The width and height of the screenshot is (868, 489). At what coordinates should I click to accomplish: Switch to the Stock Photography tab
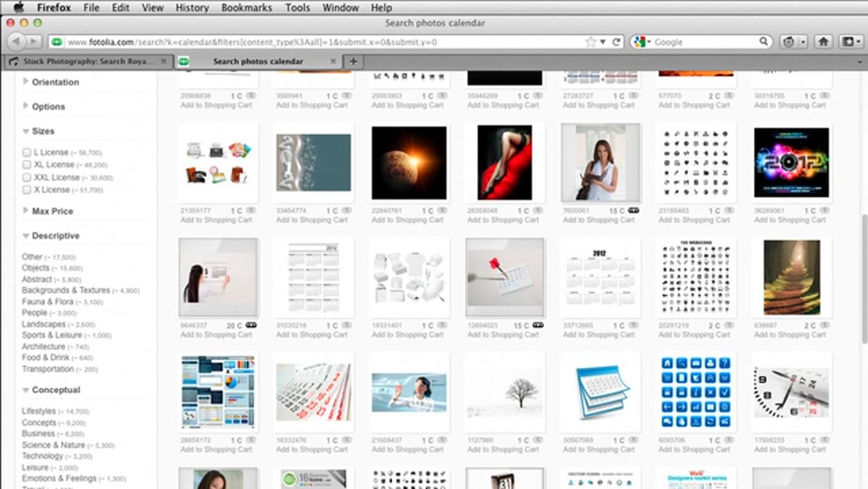coord(87,61)
